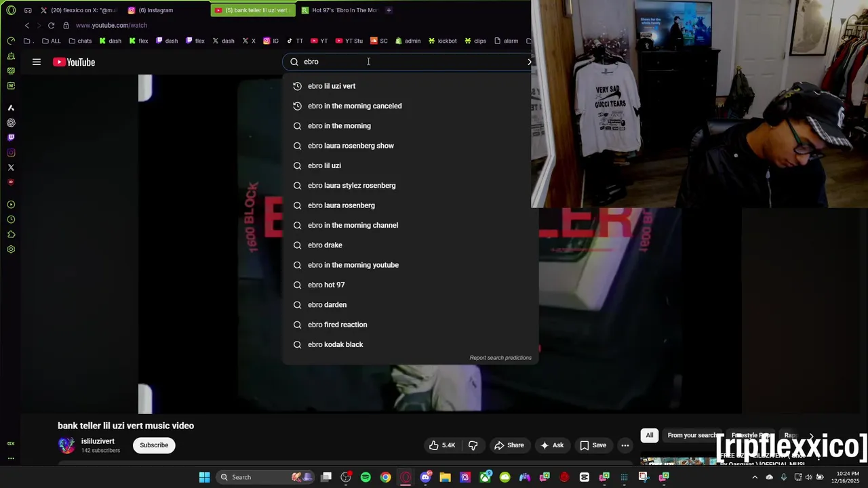The image size is (868, 488).
Task: Save the video to a playlist
Action: pos(593,445)
